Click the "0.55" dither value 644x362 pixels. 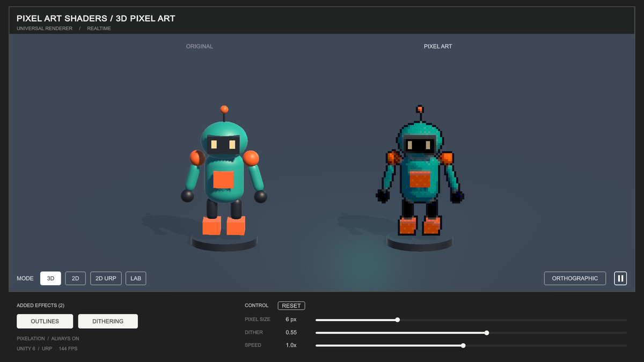291,333
